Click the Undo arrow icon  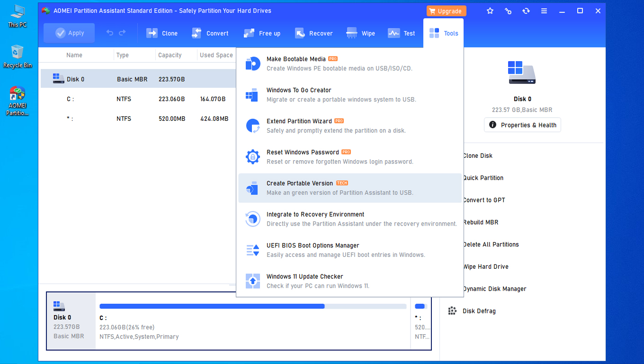tap(110, 33)
